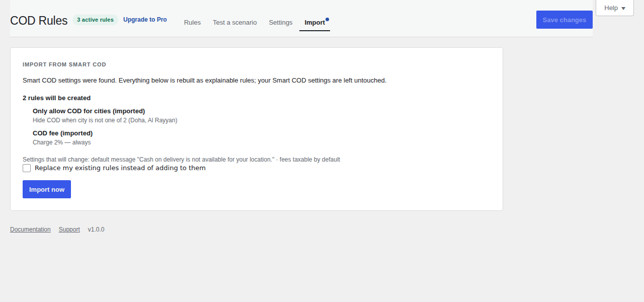Screen dimensions: 644x302
Task: Click the Upgrade to Pro link
Action: (145, 20)
